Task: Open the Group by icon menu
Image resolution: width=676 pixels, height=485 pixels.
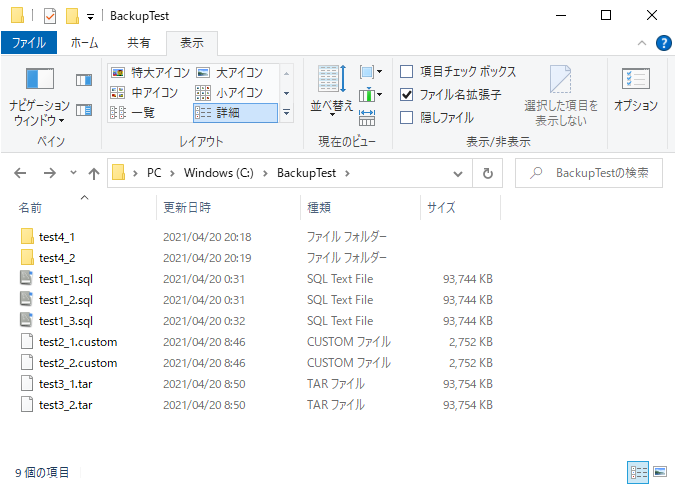Action: click(x=370, y=72)
